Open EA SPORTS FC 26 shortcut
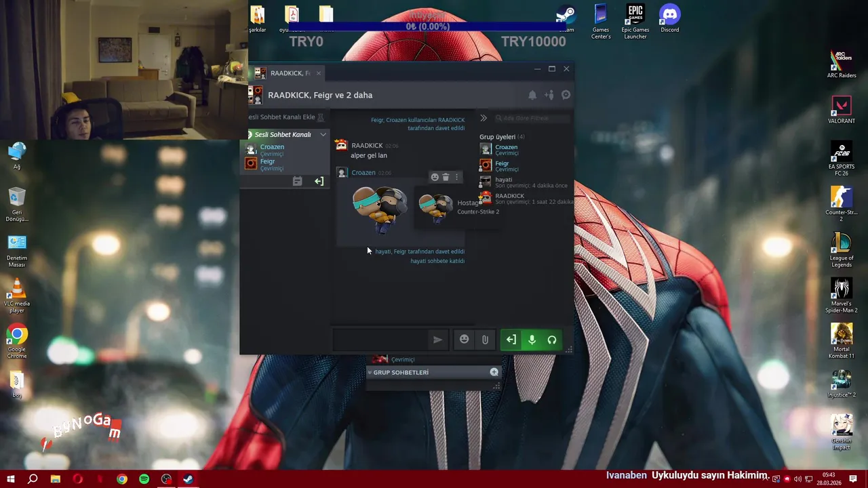This screenshot has height=488, width=868. point(842,159)
